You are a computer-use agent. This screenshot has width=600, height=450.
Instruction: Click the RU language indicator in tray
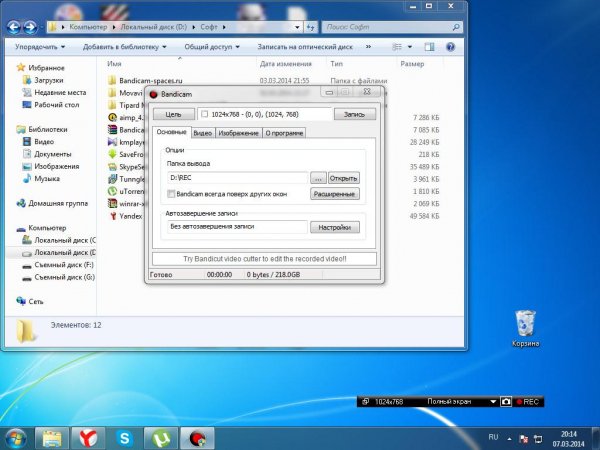tap(494, 437)
